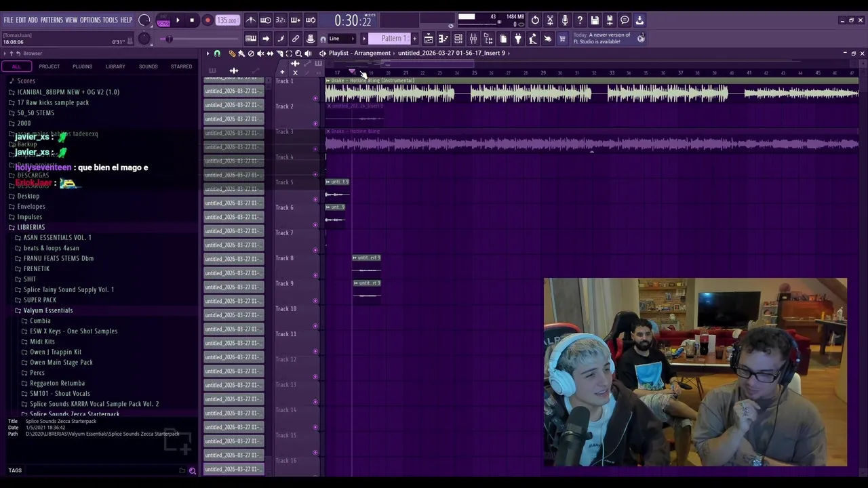Screen dimensions: 868x488
Task: Toggle loop recording icon
Action: coord(311,20)
